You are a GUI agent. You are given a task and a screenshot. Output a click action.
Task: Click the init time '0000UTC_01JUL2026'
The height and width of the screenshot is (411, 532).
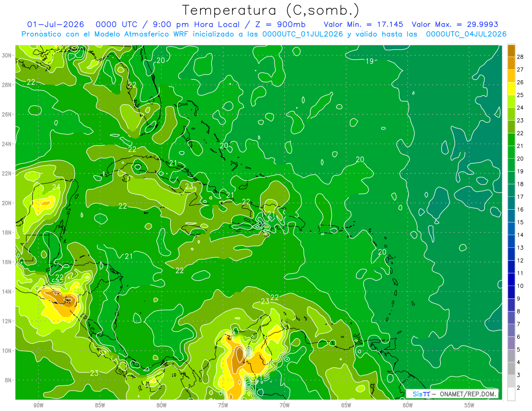303,34
